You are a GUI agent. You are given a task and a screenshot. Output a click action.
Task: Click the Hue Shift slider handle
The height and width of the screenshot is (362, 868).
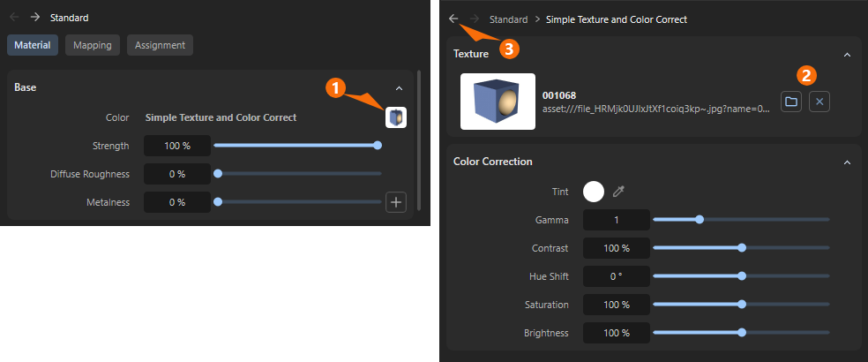point(743,276)
